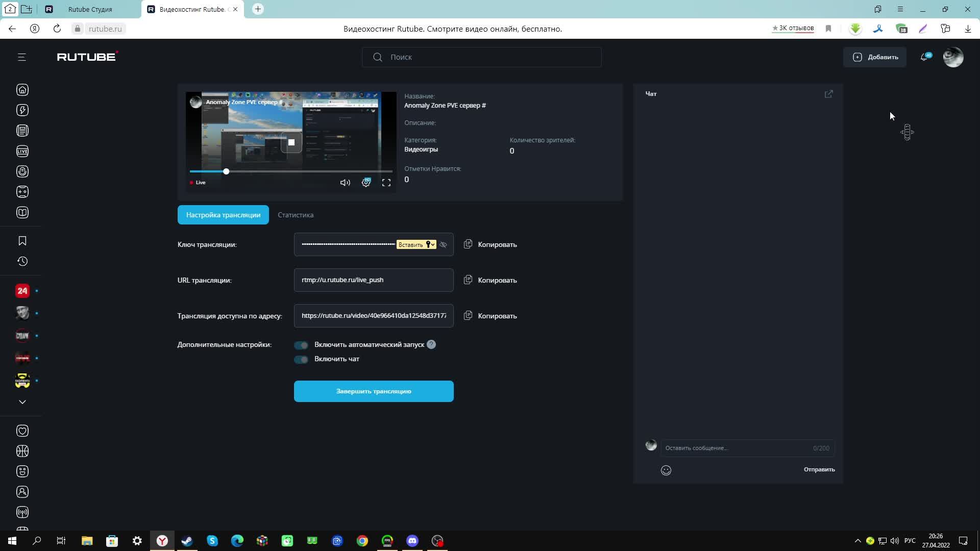Mute the player volume
The height and width of the screenshot is (551, 980).
tap(345, 183)
